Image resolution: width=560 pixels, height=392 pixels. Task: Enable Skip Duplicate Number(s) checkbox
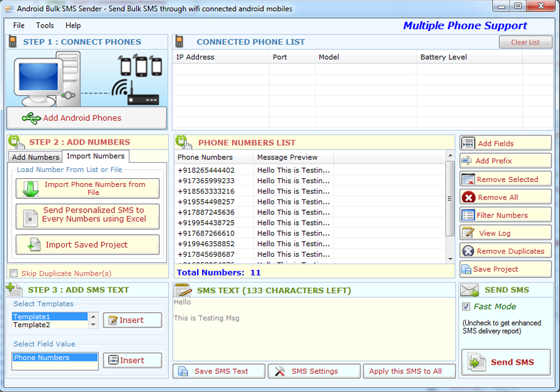(14, 273)
